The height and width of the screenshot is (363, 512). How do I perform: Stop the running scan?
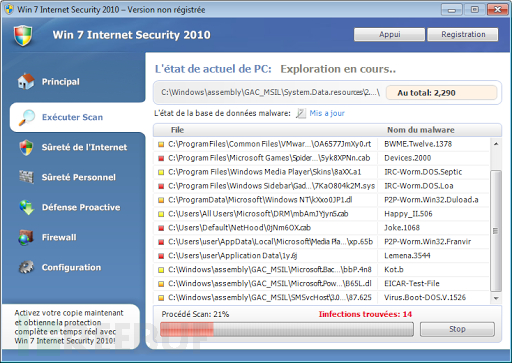click(x=457, y=329)
